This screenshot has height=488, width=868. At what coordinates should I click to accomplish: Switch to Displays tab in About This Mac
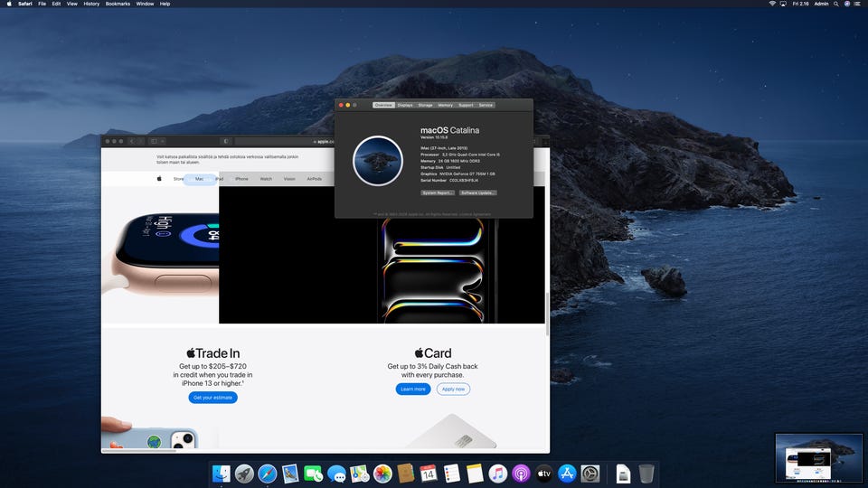coord(405,105)
